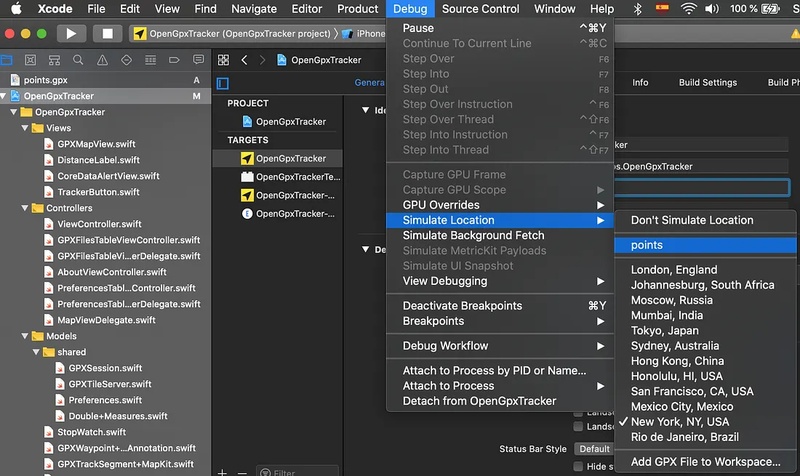Select OpenGpxTrackerTe... target
800x476 pixels.
(x=290, y=177)
